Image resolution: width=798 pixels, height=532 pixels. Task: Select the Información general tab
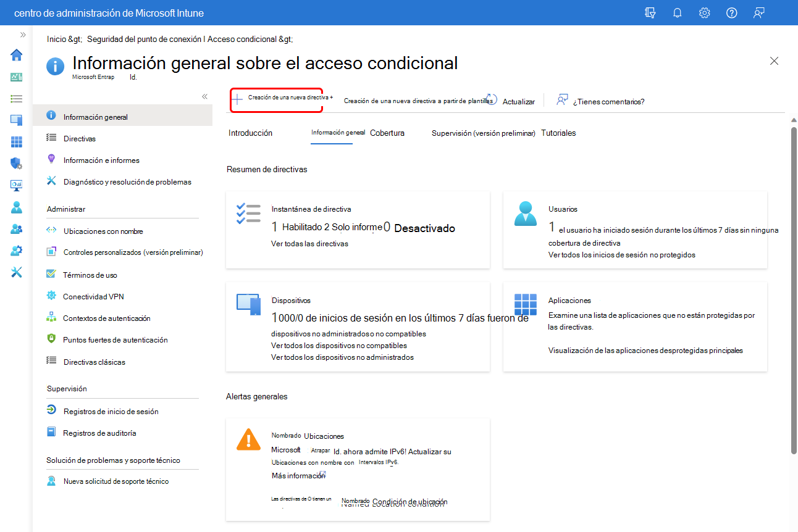pyautogui.click(x=338, y=133)
